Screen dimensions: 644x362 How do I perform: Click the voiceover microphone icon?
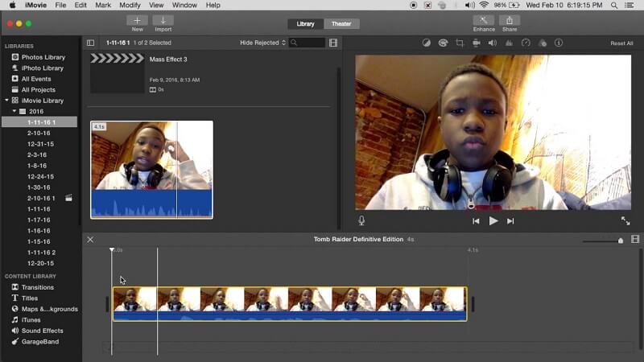(361, 220)
